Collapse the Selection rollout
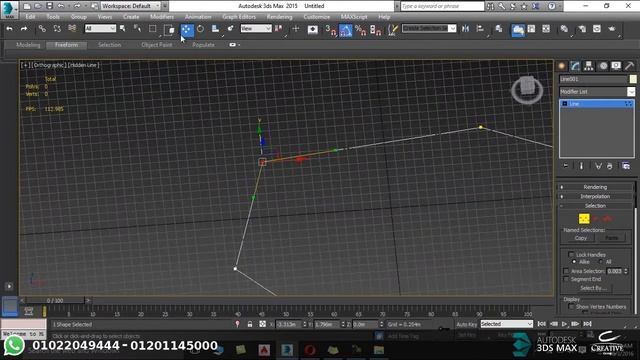 pyautogui.click(x=595, y=206)
